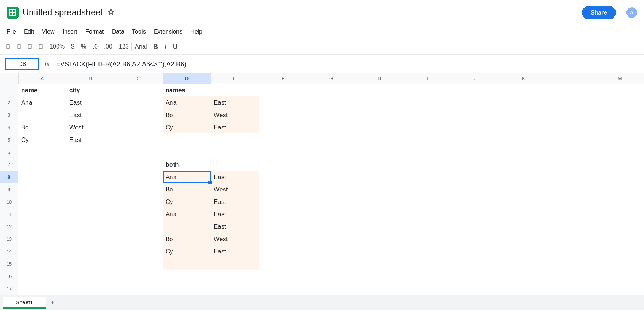
Task: Select cell B4 containing West
Action: [90, 127]
